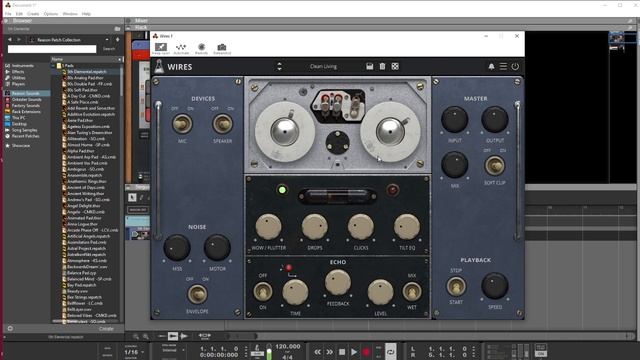Select Players in browser sidebar
The image size is (640, 360).
coord(18,84)
